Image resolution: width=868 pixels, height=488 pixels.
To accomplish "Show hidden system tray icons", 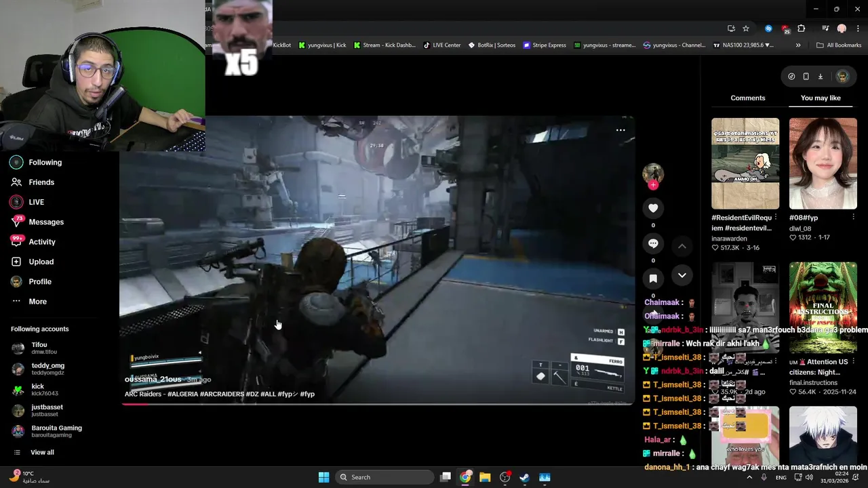I will (749, 477).
